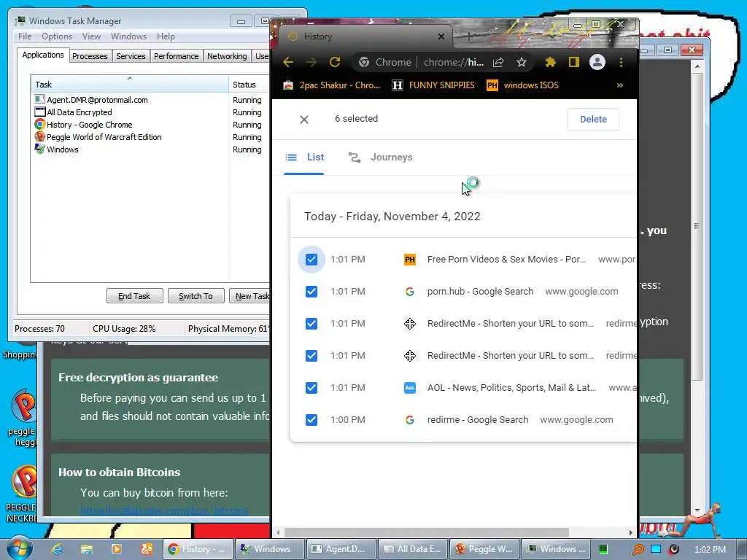Switch to Networking tab

227,56
